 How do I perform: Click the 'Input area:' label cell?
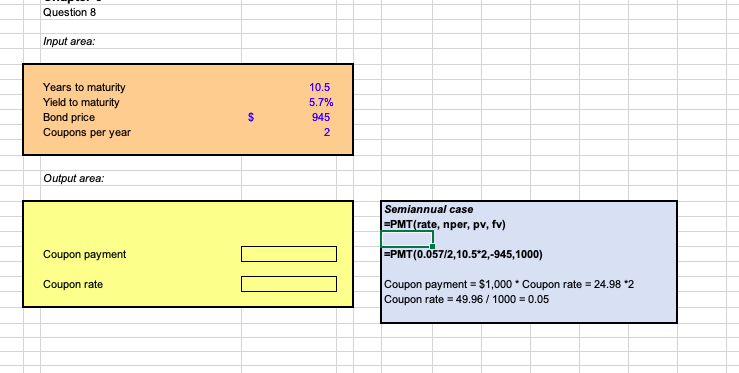click(x=69, y=41)
